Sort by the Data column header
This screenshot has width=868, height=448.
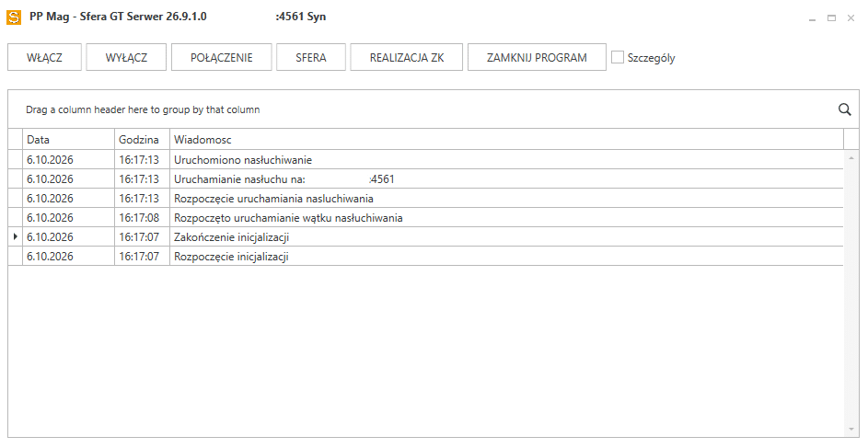69,140
